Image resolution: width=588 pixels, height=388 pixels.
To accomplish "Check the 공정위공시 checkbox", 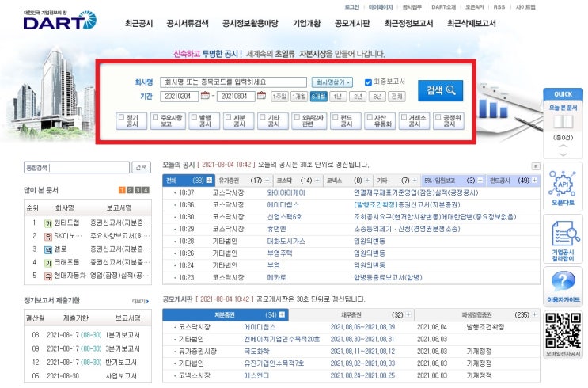I will coord(438,117).
